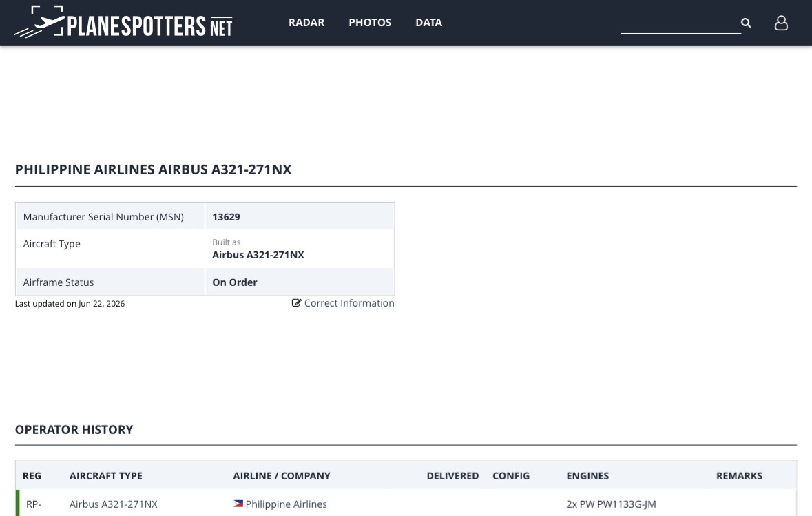Open the PHOTOS menu
This screenshot has height=516, width=812.
tap(370, 23)
